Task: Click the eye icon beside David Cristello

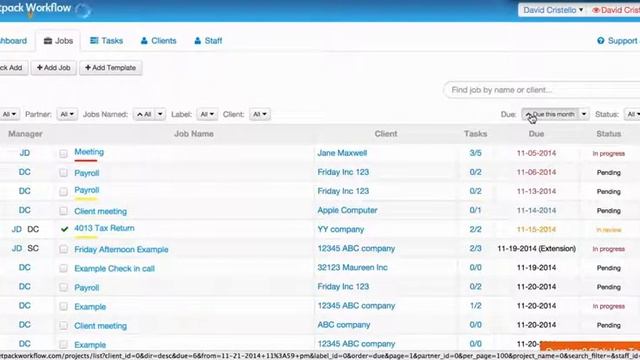Action: coord(596,10)
